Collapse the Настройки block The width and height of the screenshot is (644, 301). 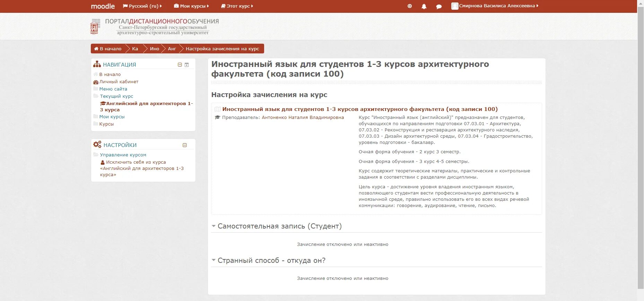(184, 145)
